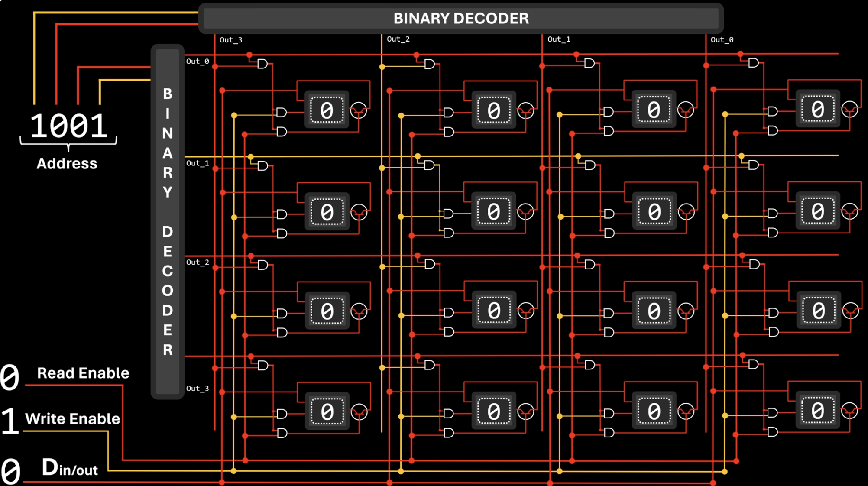Click the 1 value beside Write Enable
The width and height of the screenshot is (868, 486).
[x=10, y=421]
